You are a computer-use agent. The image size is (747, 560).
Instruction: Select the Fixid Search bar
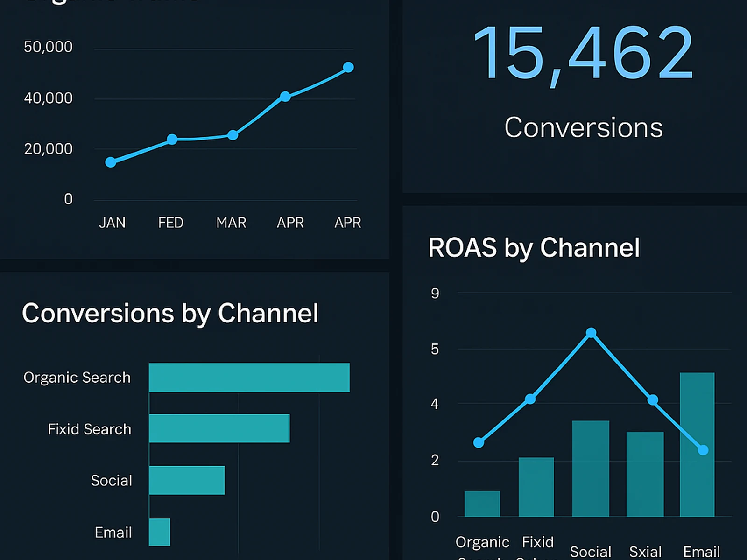pyautogui.click(x=218, y=428)
